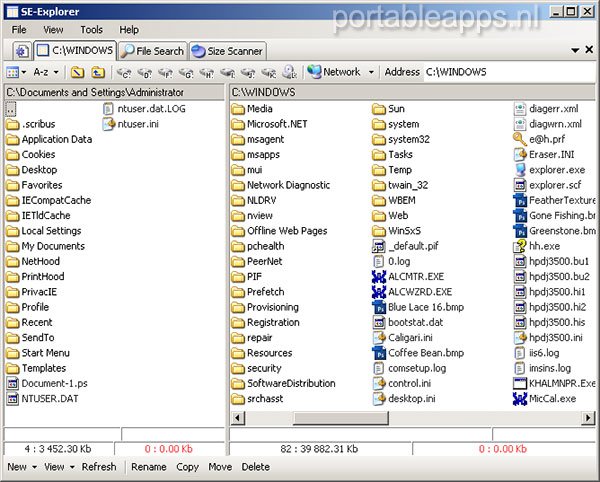
Task: Close the current tab with X
Action: click(589, 49)
